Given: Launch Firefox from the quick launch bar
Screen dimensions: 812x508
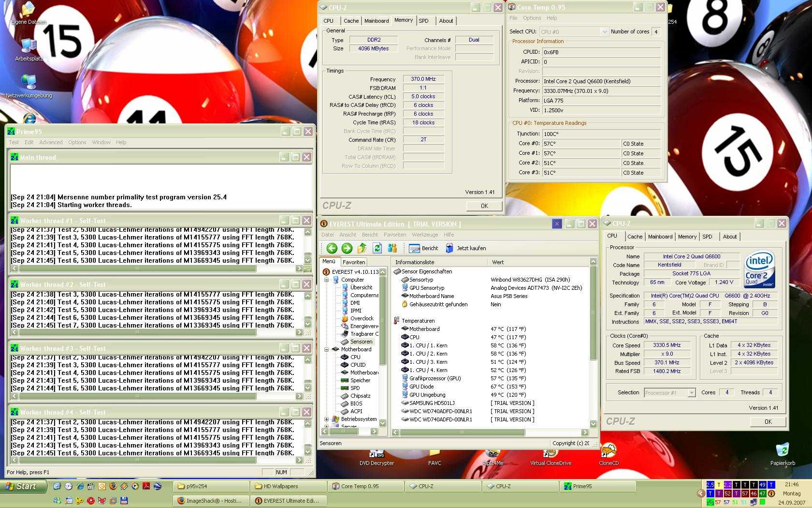Looking at the screenshot, I should [113, 486].
